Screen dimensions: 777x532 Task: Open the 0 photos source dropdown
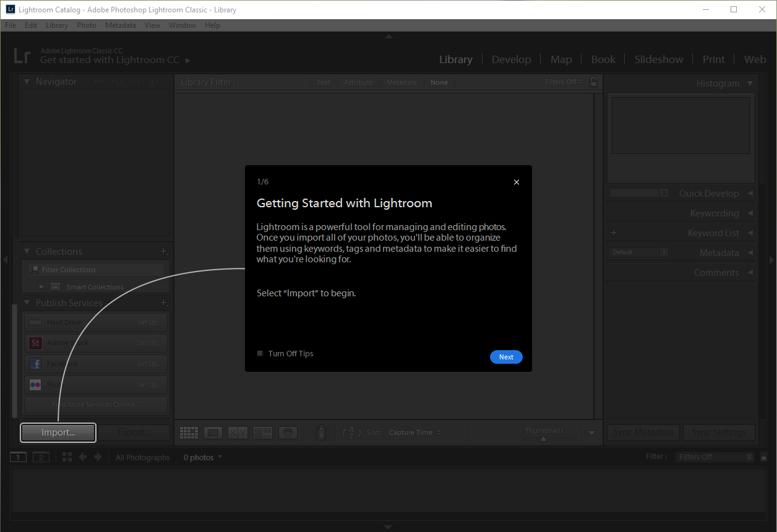pos(202,458)
